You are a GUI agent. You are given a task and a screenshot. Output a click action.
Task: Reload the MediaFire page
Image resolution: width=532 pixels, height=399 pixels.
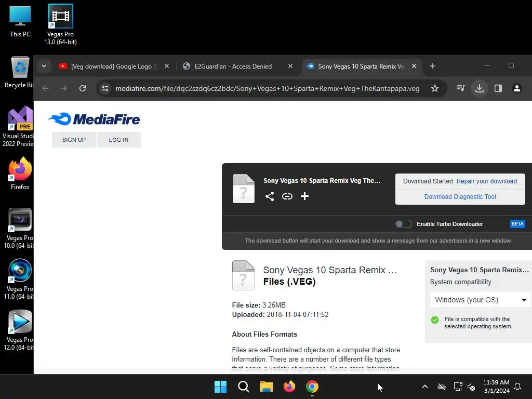pyautogui.click(x=83, y=88)
